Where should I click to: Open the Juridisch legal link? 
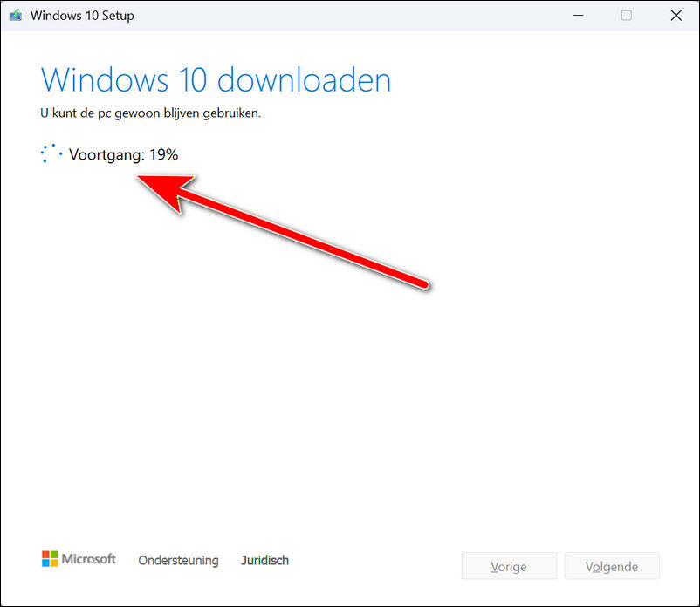point(264,561)
